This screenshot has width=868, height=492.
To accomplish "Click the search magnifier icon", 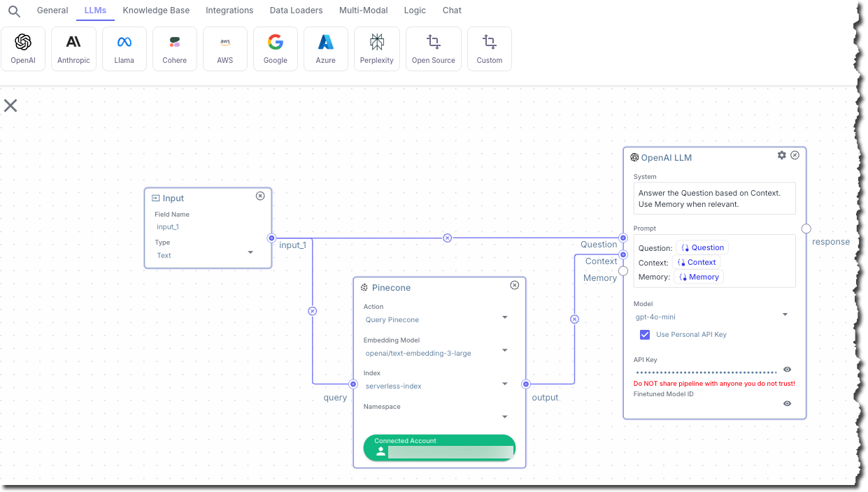I will (x=14, y=10).
